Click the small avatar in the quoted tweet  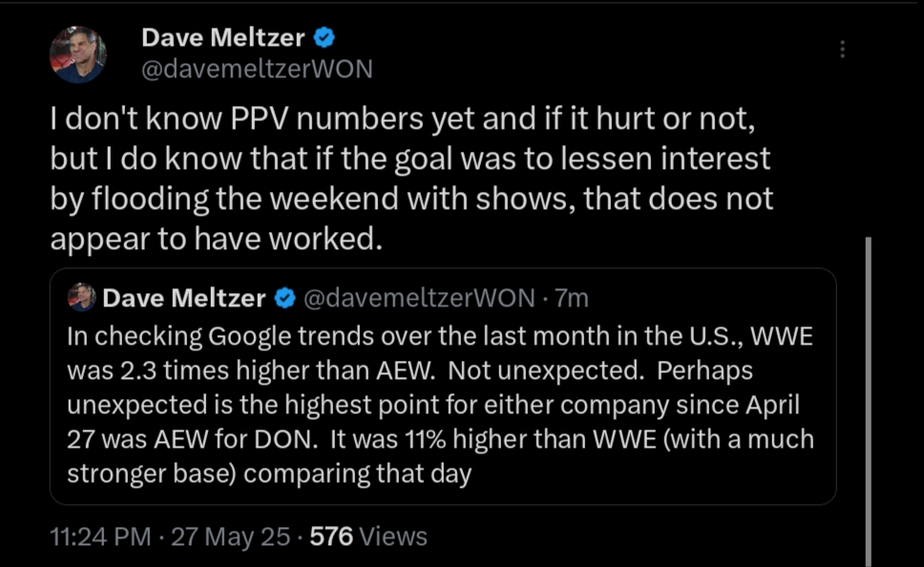(x=82, y=298)
